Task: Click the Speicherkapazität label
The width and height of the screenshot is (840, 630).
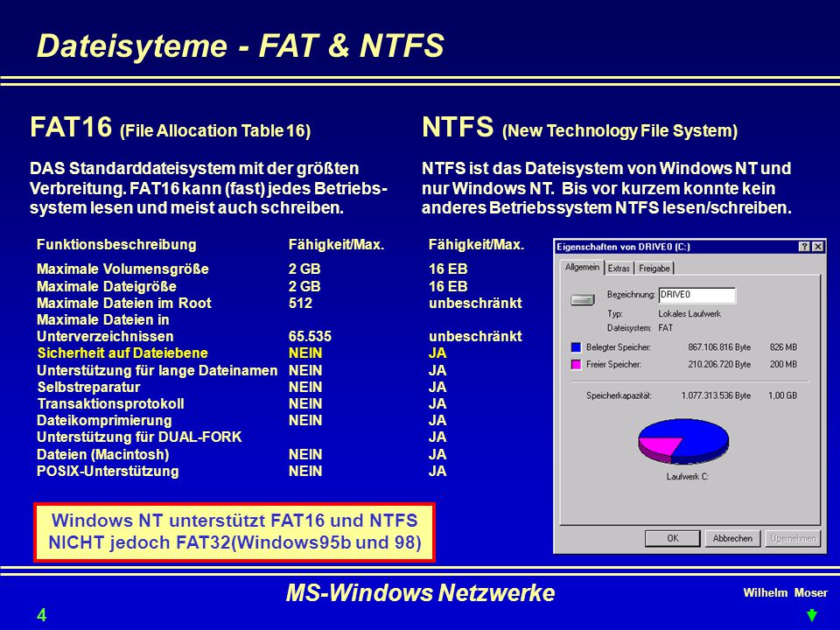Action: pos(619,395)
